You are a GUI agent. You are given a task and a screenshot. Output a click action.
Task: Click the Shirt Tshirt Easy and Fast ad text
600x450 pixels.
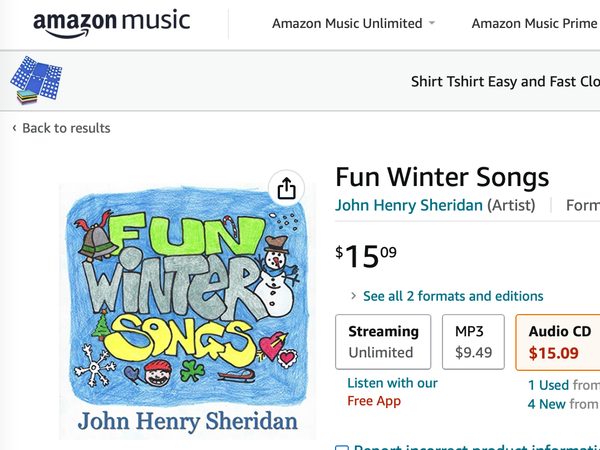pos(505,82)
